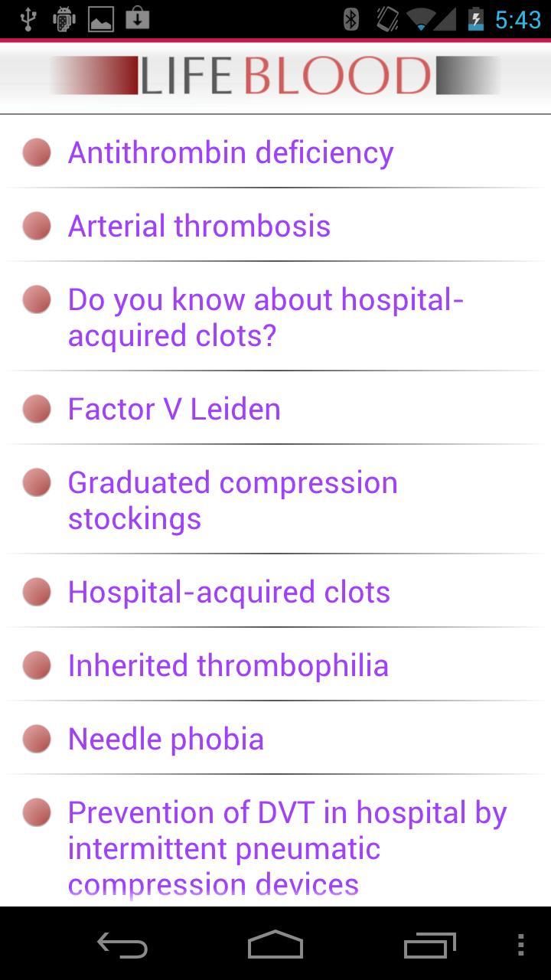Open Prevention of DVT in hospital article
The height and width of the screenshot is (980, 551).
pyautogui.click(x=286, y=848)
